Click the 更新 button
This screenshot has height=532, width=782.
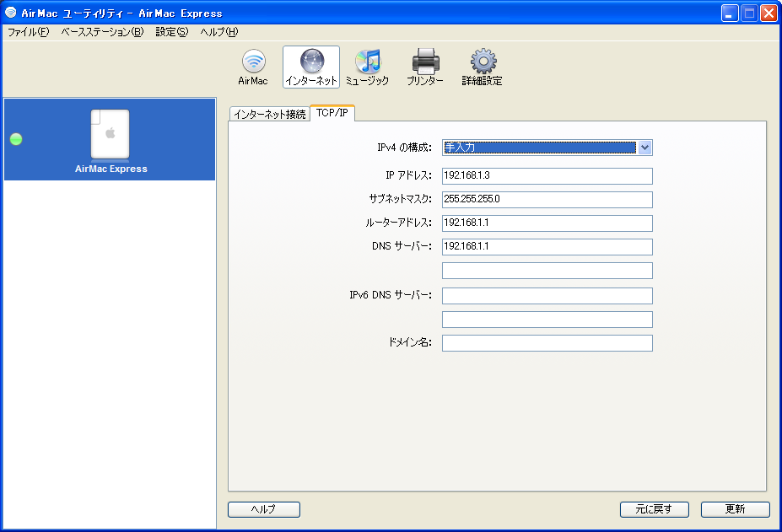coord(735,509)
